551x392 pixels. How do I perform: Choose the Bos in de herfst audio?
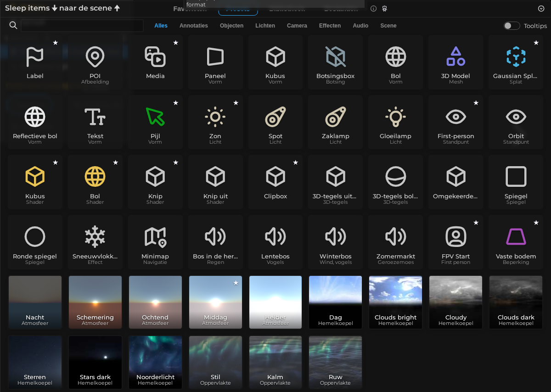click(215, 242)
